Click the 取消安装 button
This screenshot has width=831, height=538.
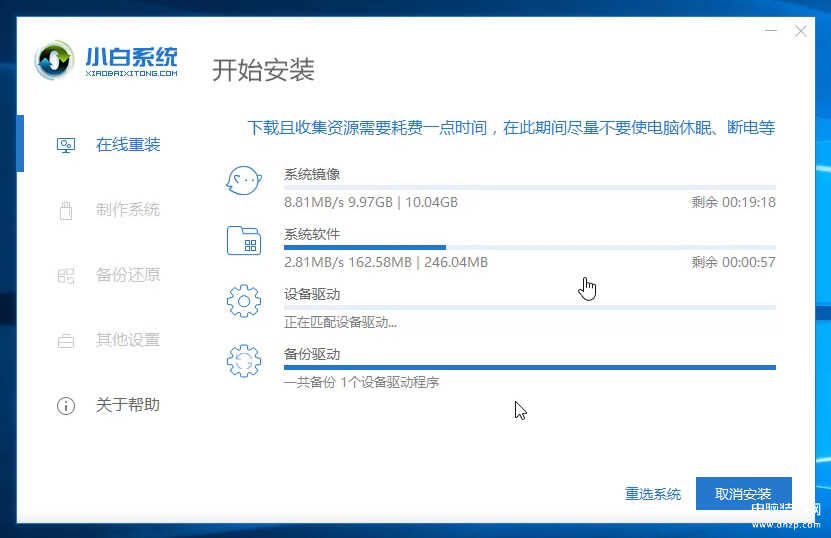pyautogui.click(x=744, y=493)
